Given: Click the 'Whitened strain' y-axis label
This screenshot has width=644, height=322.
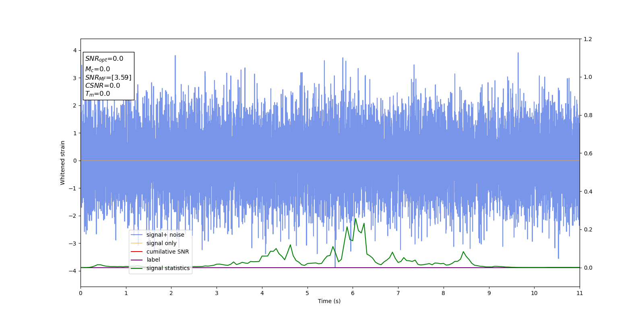Looking at the screenshot, I should (63, 163).
